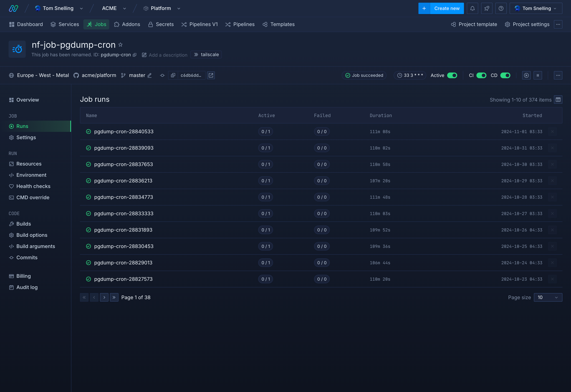Open commit c6db6dd in external link
This screenshot has width=571, height=392.
point(211,75)
